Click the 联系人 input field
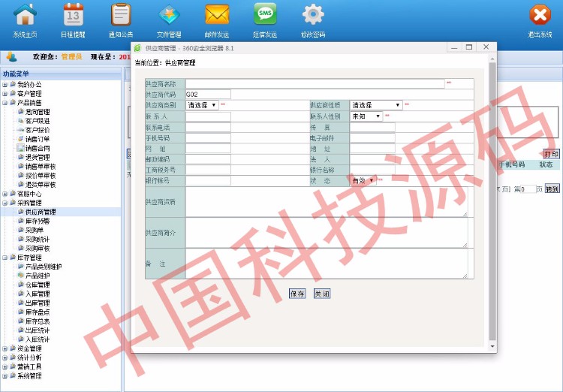This screenshot has height=392, width=563. click(208, 116)
